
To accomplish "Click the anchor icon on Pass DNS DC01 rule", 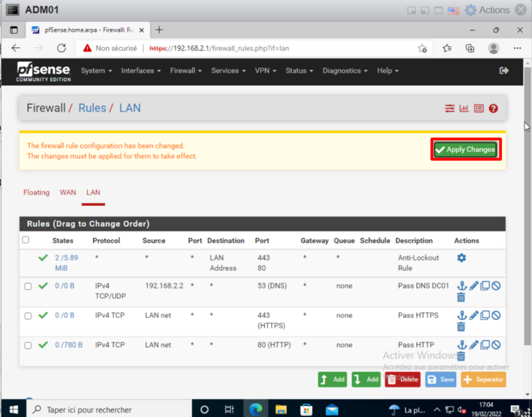I will (x=462, y=286).
